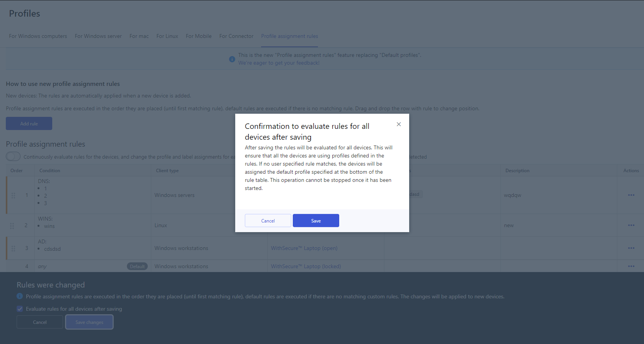The height and width of the screenshot is (344, 644).
Task: Click the 'Rules were changed' heading
Action: pos(51,285)
